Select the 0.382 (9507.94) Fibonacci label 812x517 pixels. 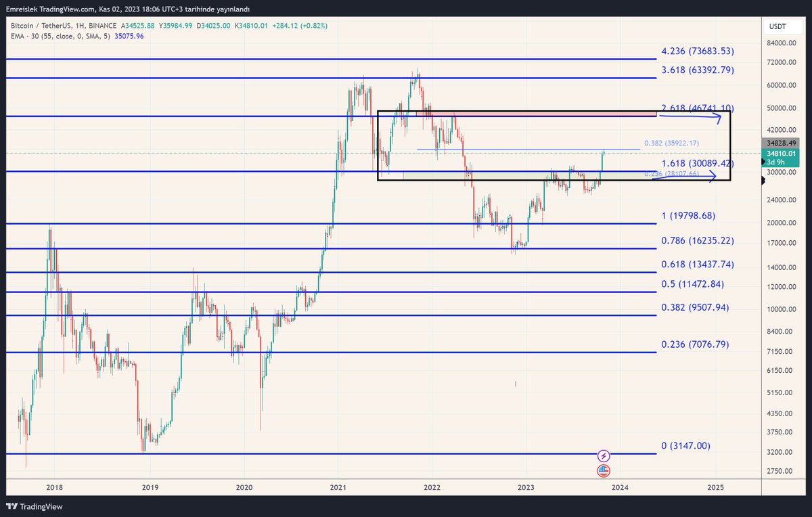(695, 307)
